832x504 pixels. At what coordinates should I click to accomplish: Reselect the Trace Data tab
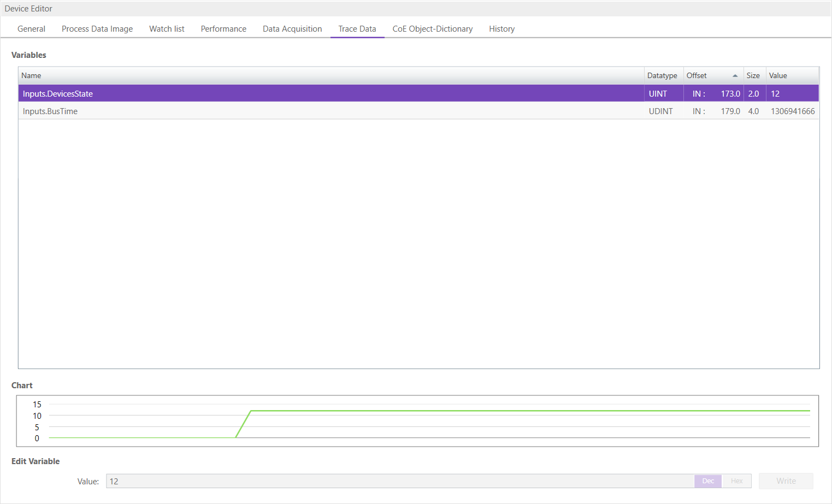(357, 28)
